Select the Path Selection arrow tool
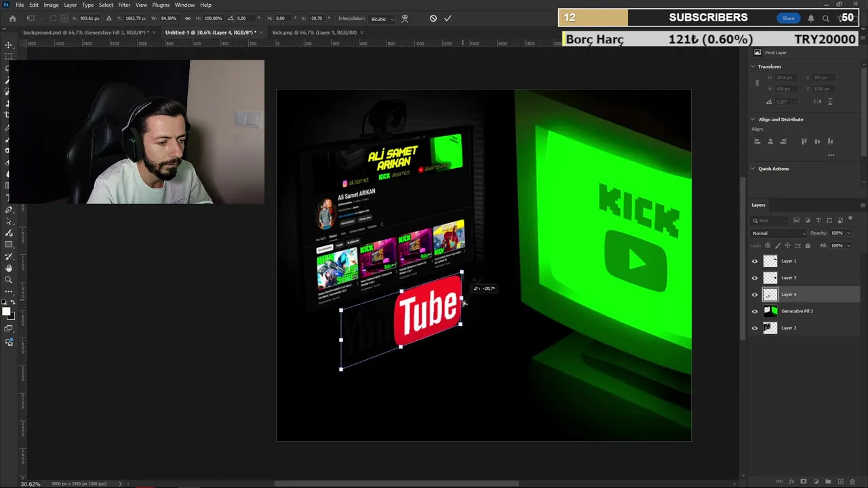This screenshot has width=868, height=488. click(9, 222)
